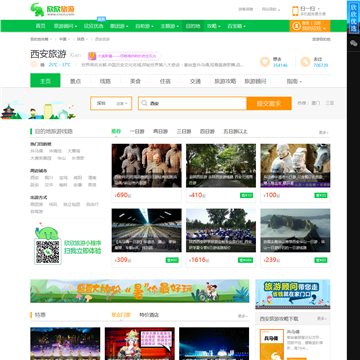Switch to the 景点 tab

(x=75, y=81)
